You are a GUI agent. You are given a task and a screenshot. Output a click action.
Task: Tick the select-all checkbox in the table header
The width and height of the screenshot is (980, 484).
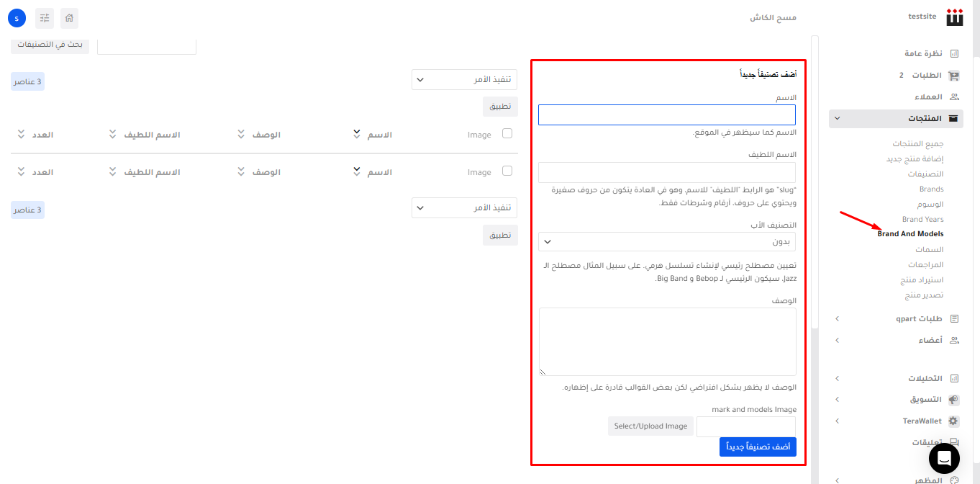pos(507,133)
